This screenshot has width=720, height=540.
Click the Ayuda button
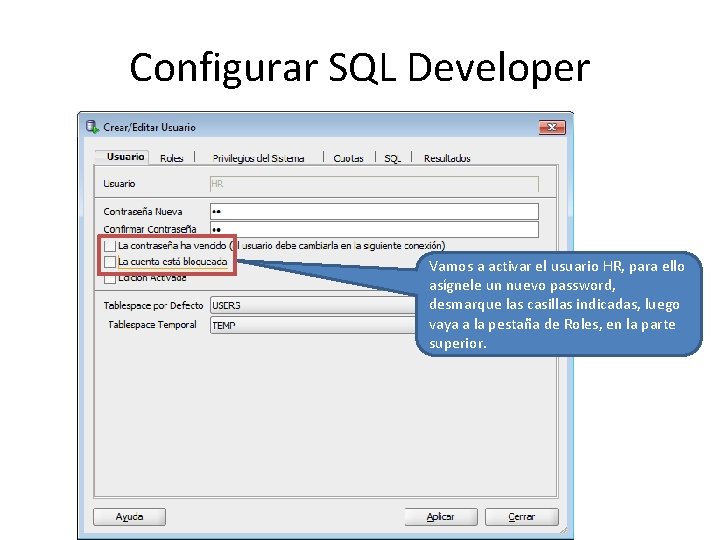tap(129, 517)
